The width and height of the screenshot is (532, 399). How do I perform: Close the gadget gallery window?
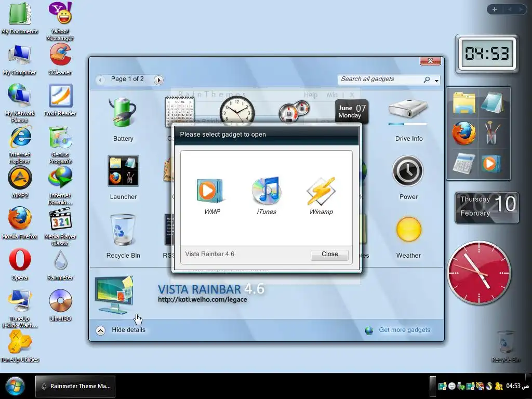tap(430, 61)
